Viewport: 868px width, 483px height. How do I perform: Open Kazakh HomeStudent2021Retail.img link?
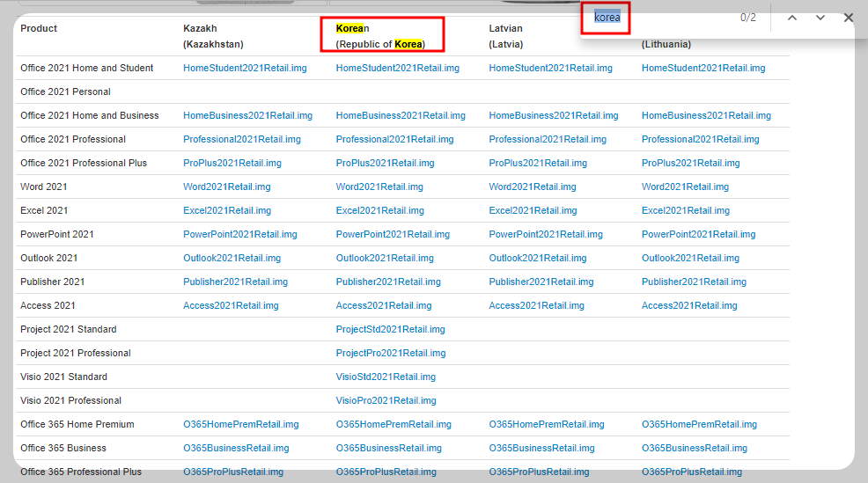coord(245,68)
